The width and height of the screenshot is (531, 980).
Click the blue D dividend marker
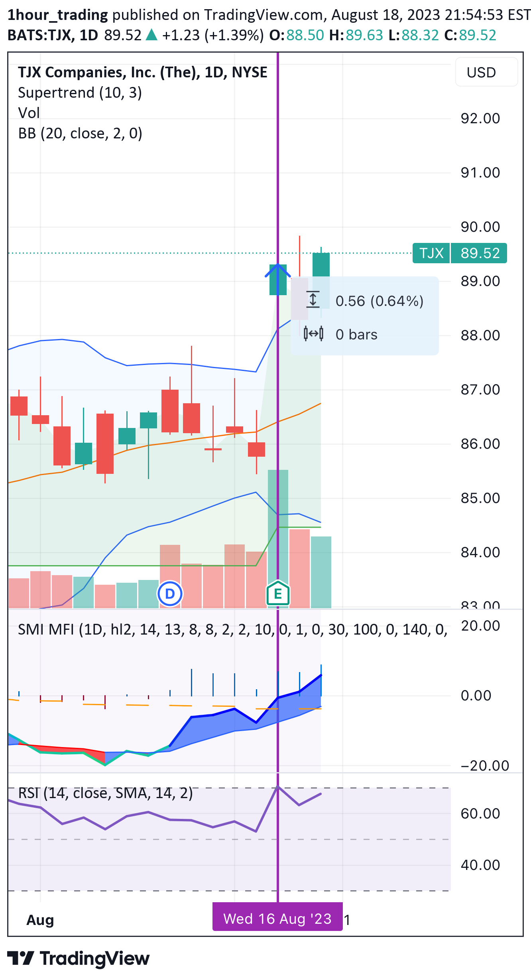coord(170,594)
